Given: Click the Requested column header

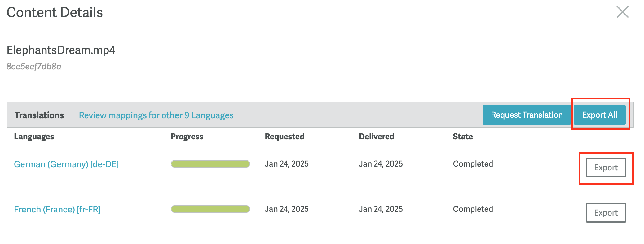Looking at the screenshot, I should coord(284,137).
